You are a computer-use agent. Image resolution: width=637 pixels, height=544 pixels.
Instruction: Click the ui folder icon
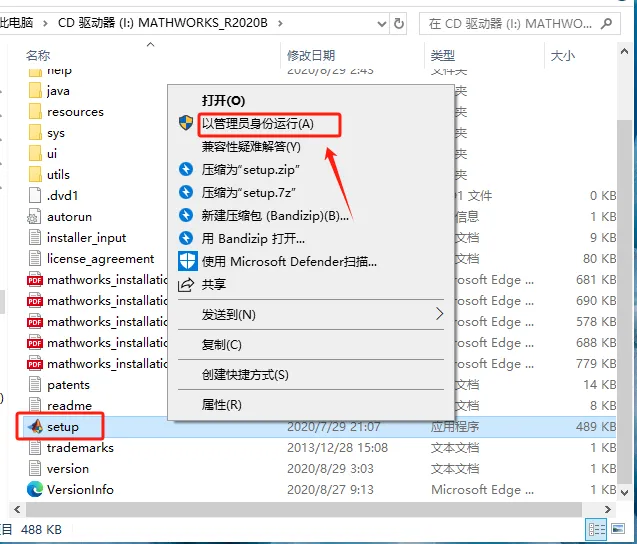[35, 154]
